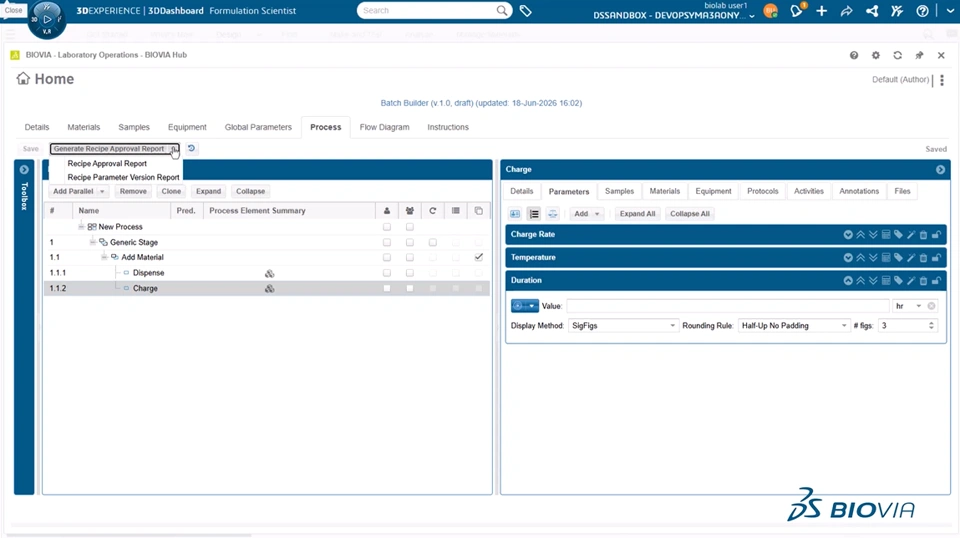Click Expand All button
This screenshot has height=538, width=960.
click(x=637, y=214)
